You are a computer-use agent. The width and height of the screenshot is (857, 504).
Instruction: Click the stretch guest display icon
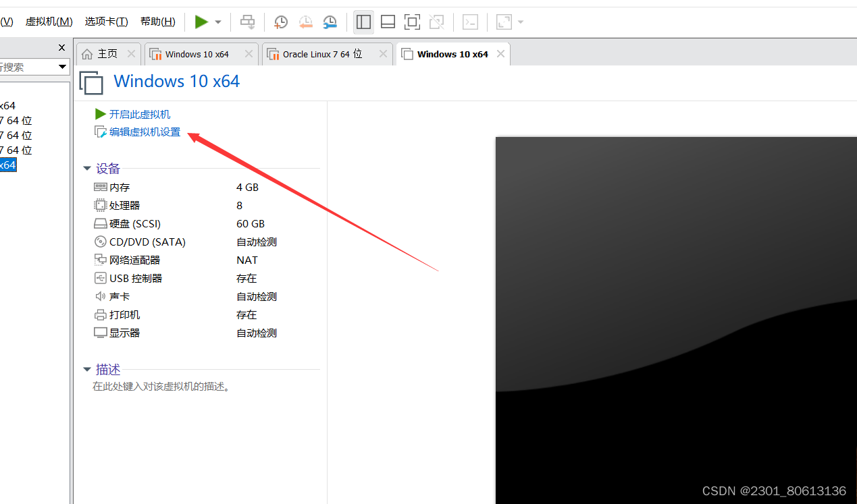tap(504, 22)
